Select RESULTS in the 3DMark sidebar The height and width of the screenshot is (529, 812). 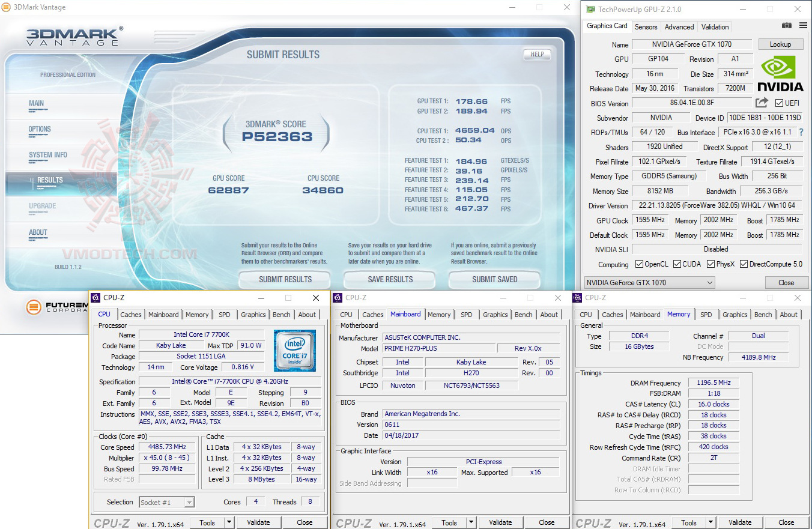click(49, 180)
